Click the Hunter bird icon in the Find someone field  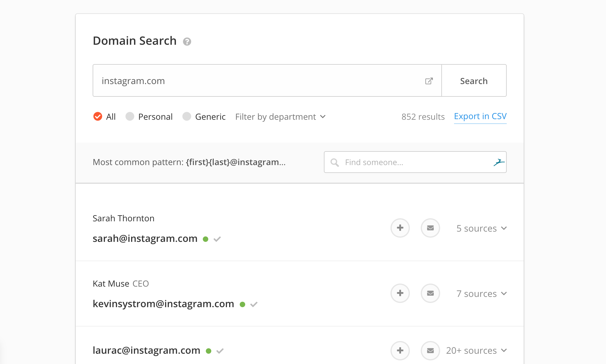point(499,162)
